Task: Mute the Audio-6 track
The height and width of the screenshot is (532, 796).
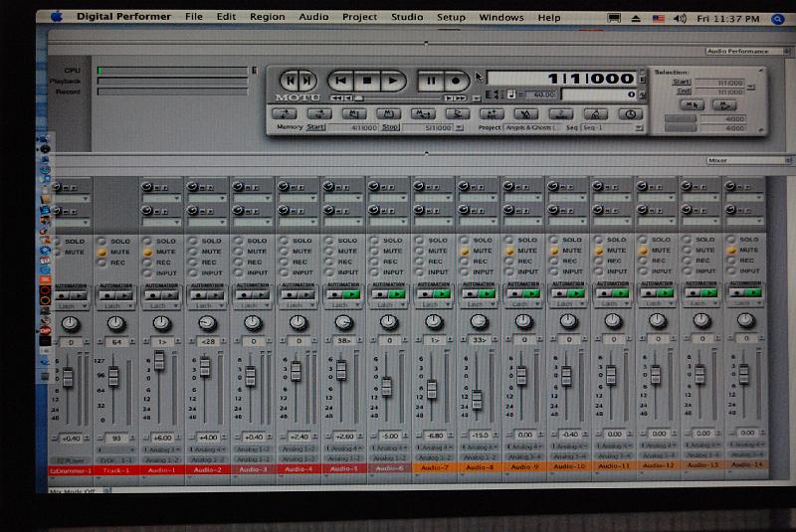Action: pos(374,251)
